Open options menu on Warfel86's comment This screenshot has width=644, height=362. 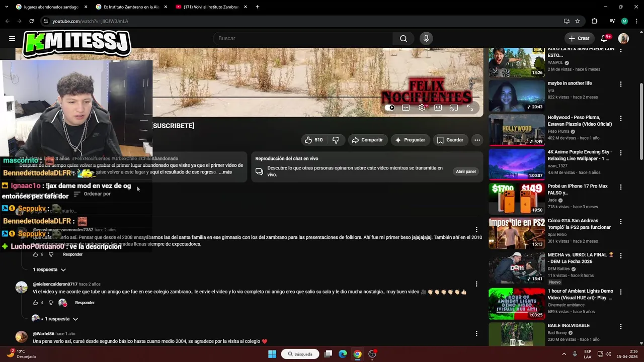[476, 333]
